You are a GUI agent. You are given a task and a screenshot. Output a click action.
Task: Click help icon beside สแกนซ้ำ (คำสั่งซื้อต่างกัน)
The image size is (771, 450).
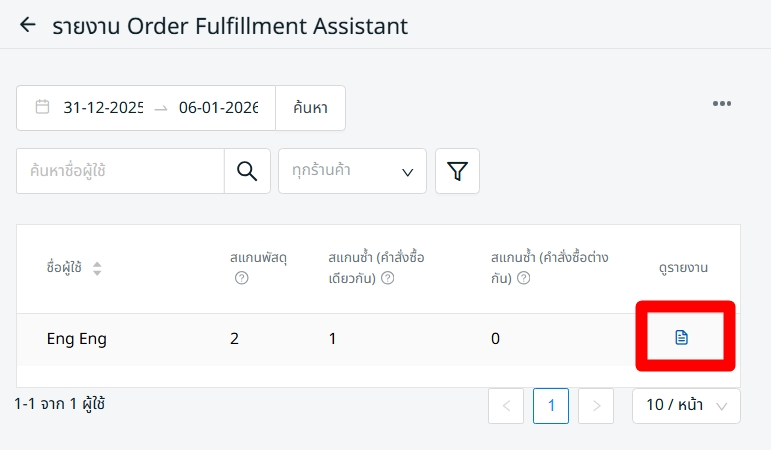click(x=523, y=278)
